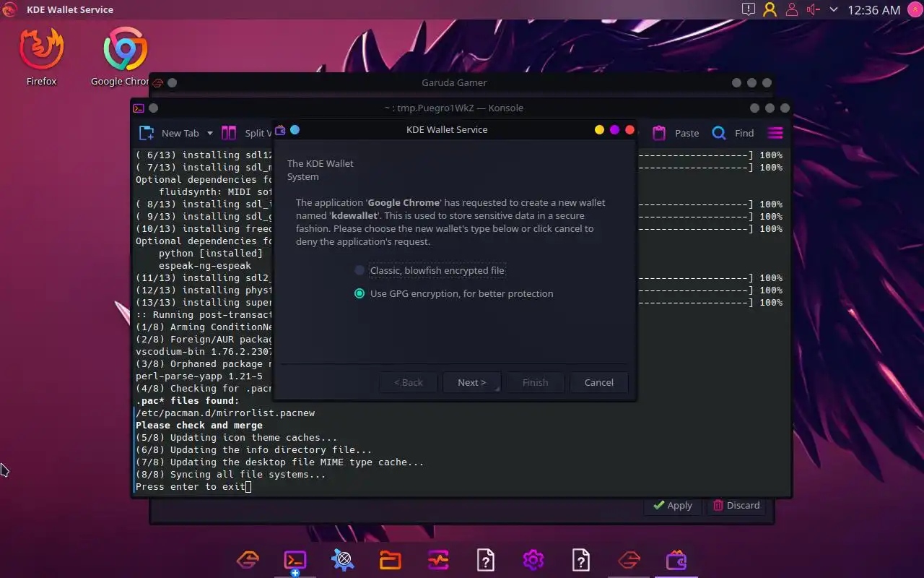Click the Garuda Gamer icon in its title bar
This screenshot has height=578, width=924.
click(x=157, y=83)
